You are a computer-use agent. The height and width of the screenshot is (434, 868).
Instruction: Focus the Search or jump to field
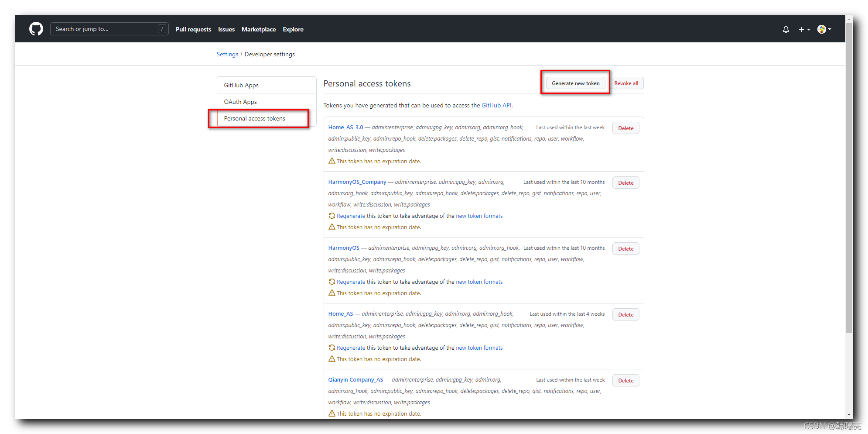pos(109,29)
